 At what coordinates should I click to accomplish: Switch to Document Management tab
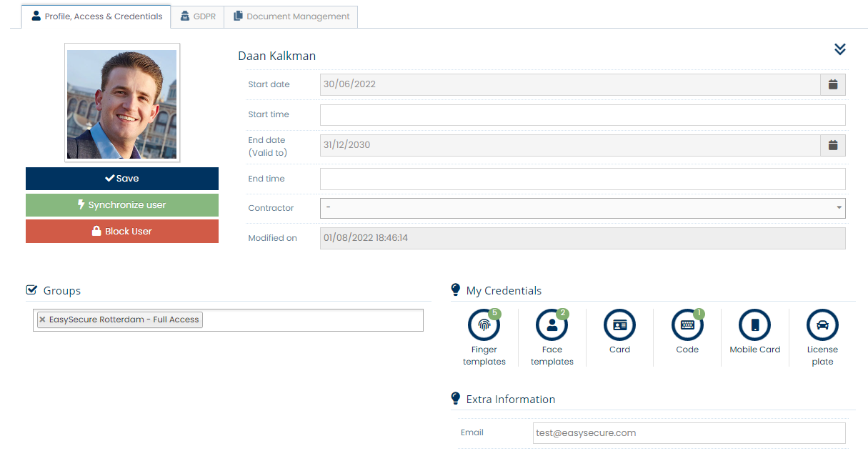point(291,16)
